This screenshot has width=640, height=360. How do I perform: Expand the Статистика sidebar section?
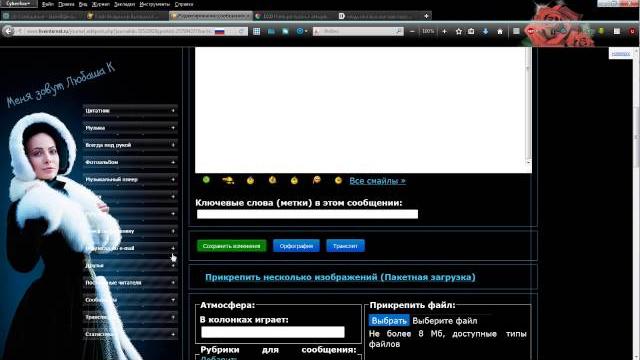tap(130, 334)
